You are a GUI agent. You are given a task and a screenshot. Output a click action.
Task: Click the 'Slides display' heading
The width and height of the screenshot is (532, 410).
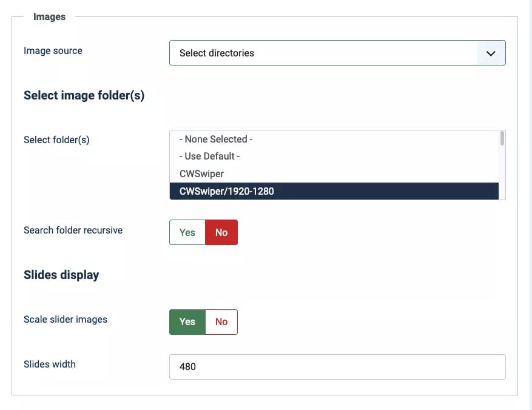point(61,275)
